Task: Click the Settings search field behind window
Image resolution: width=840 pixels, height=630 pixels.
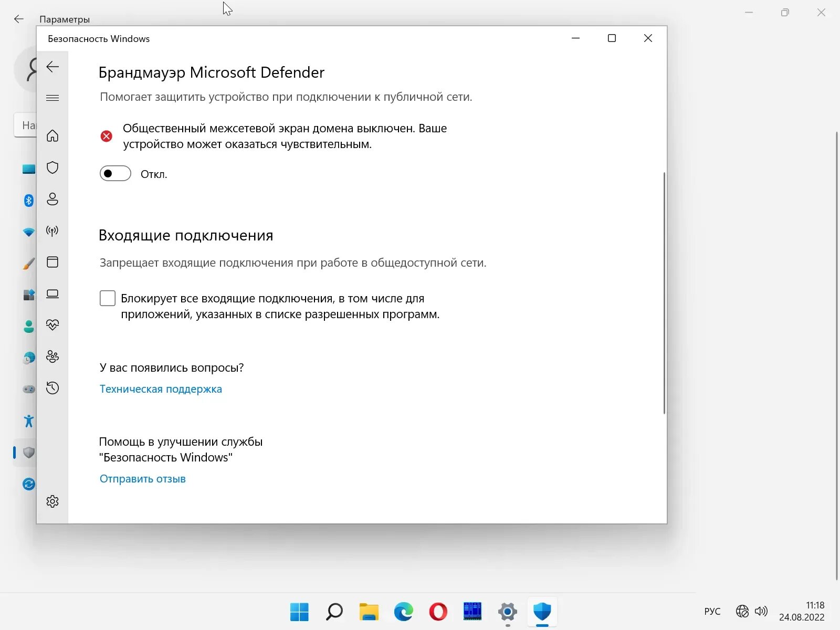Action: click(x=25, y=125)
